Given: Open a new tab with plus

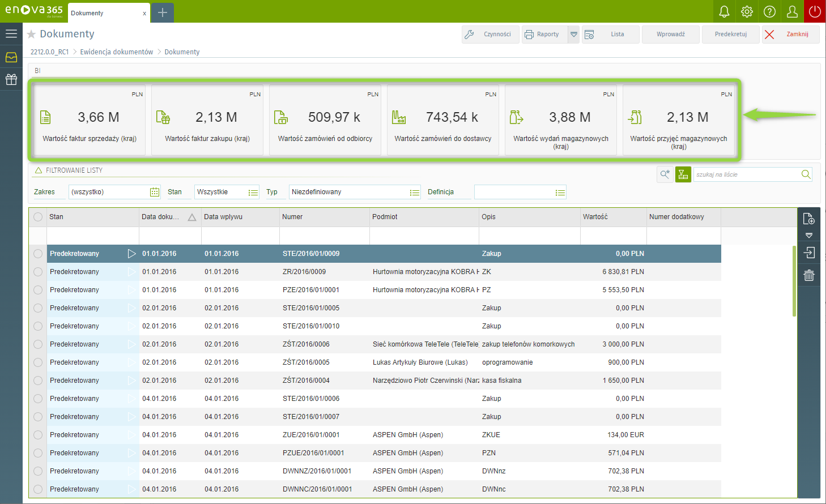Looking at the screenshot, I should point(163,12).
